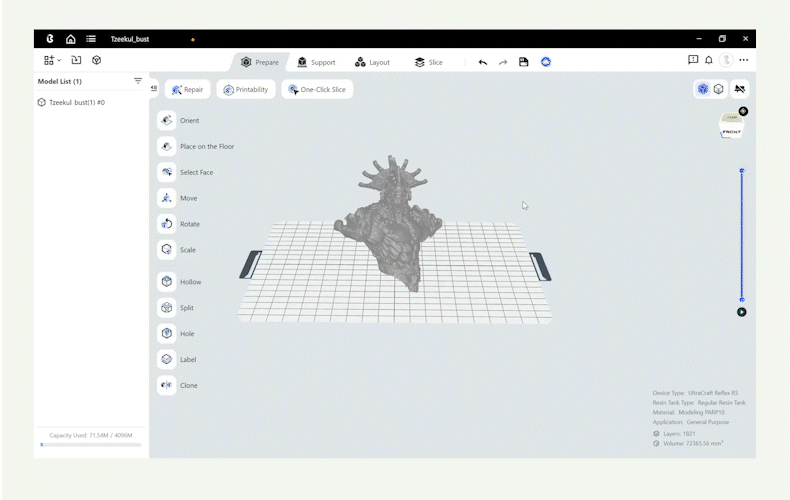The width and height of the screenshot is (790, 500).
Task: Toggle the solid shaded view mode
Action: (x=703, y=89)
